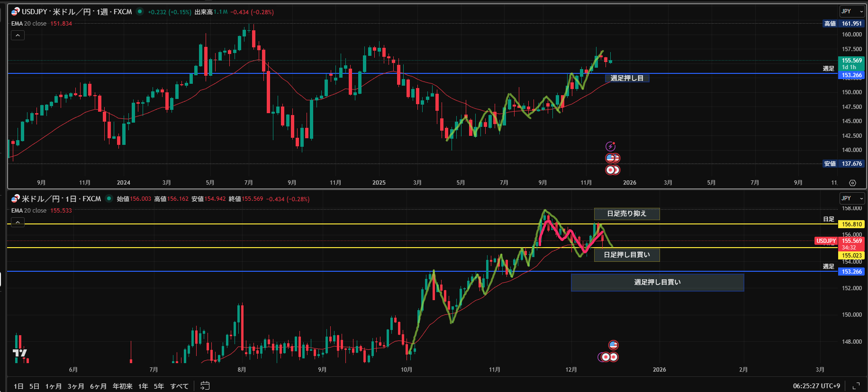Select the 3ヶ月 time range
Viewport: 868px width, 392px height.
(x=76, y=386)
